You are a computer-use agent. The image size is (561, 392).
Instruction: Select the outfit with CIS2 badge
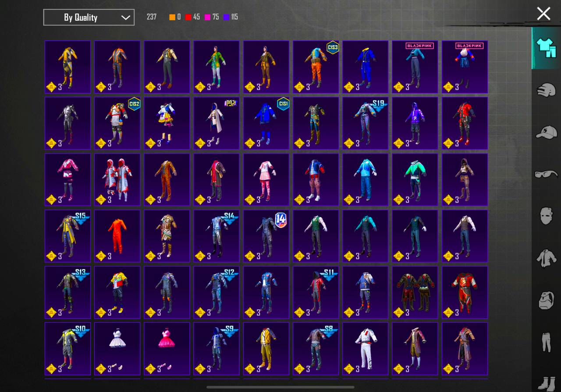pos(117,123)
